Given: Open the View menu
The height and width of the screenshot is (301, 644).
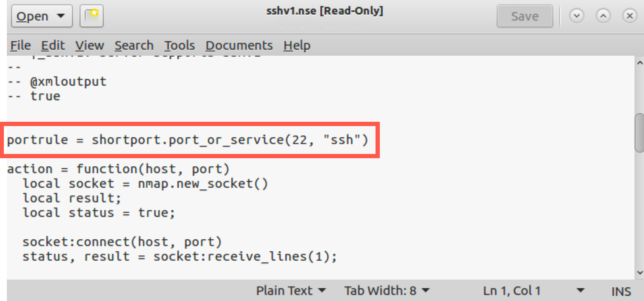Looking at the screenshot, I should [x=89, y=45].
